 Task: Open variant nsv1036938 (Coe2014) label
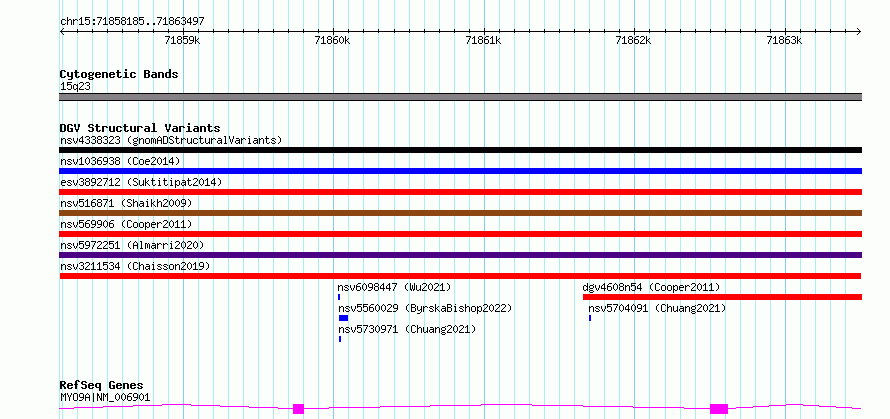[120, 161]
